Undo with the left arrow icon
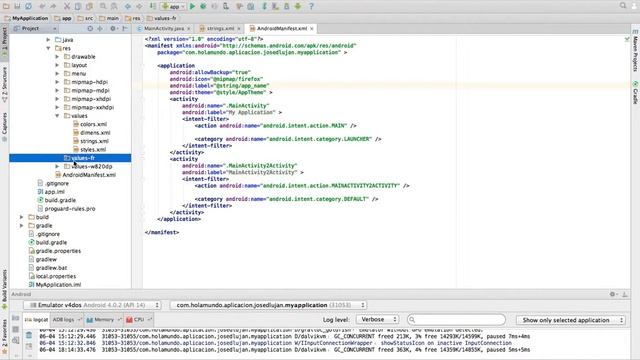Viewport: 640px width, 360px height. tap(42, 6)
